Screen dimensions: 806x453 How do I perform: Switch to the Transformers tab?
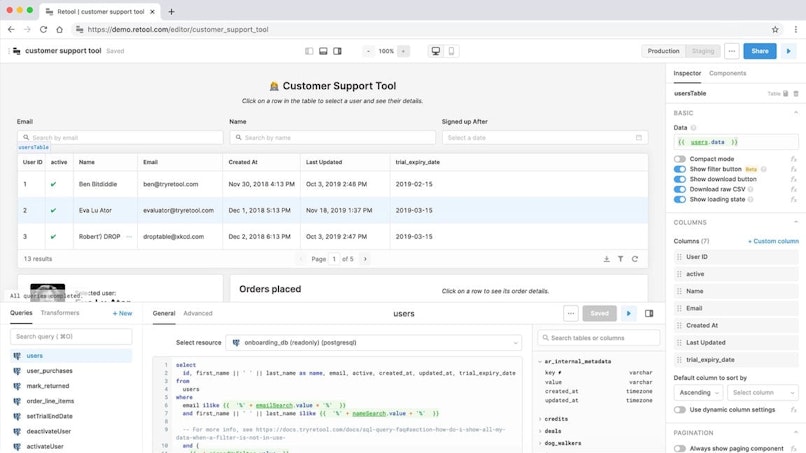pyautogui.click(x=60, y=313)
